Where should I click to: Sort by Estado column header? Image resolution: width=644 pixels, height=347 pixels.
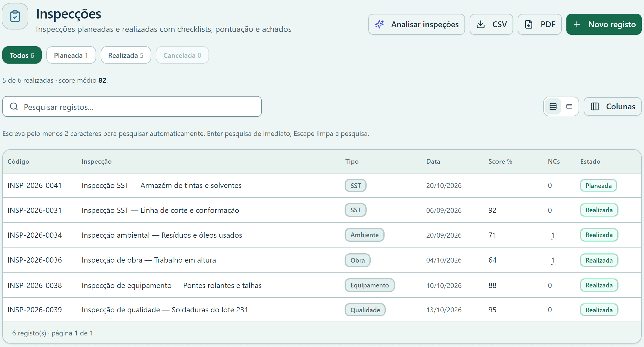coord(590,161)
